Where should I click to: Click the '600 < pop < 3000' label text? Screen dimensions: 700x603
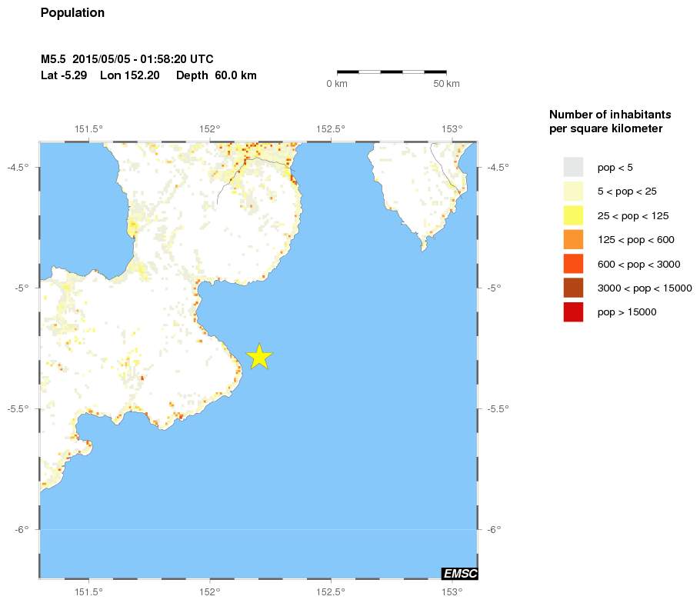click(x=638, y=265)
